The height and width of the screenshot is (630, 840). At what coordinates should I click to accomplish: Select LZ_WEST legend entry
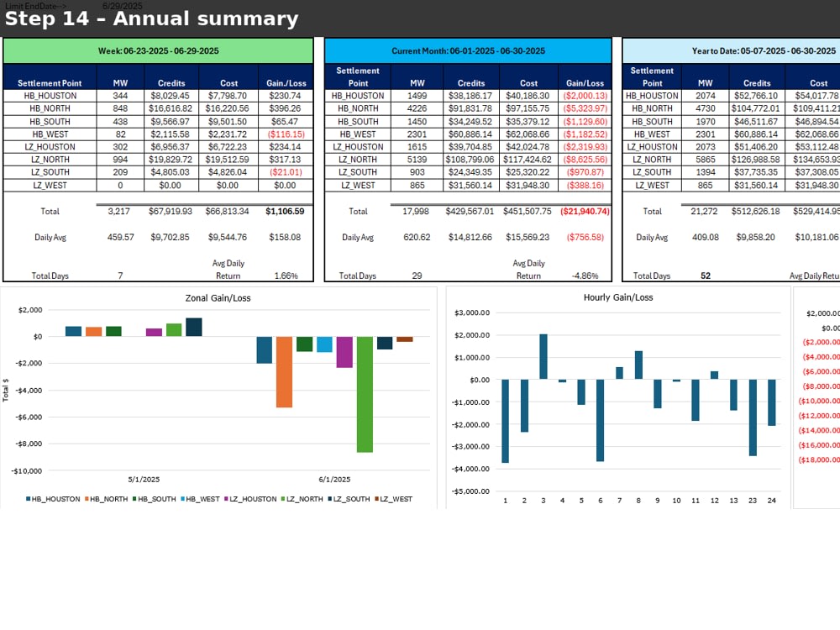[393, 499]
